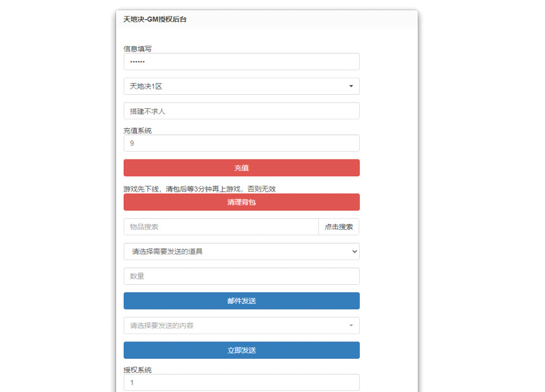This screenshot has width=545, height=392.
Task: Select the 搭建不求人 character name field
Action: point(241,111)
